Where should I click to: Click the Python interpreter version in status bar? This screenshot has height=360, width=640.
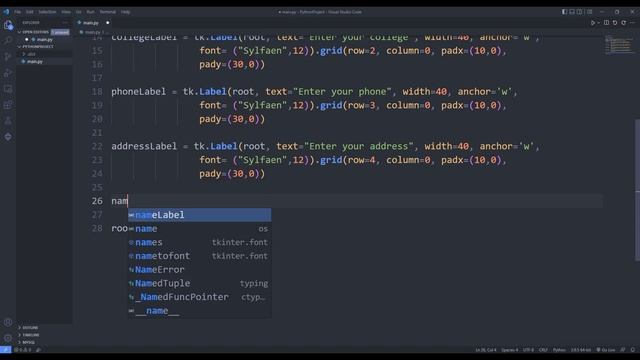(x=580, y=350)
